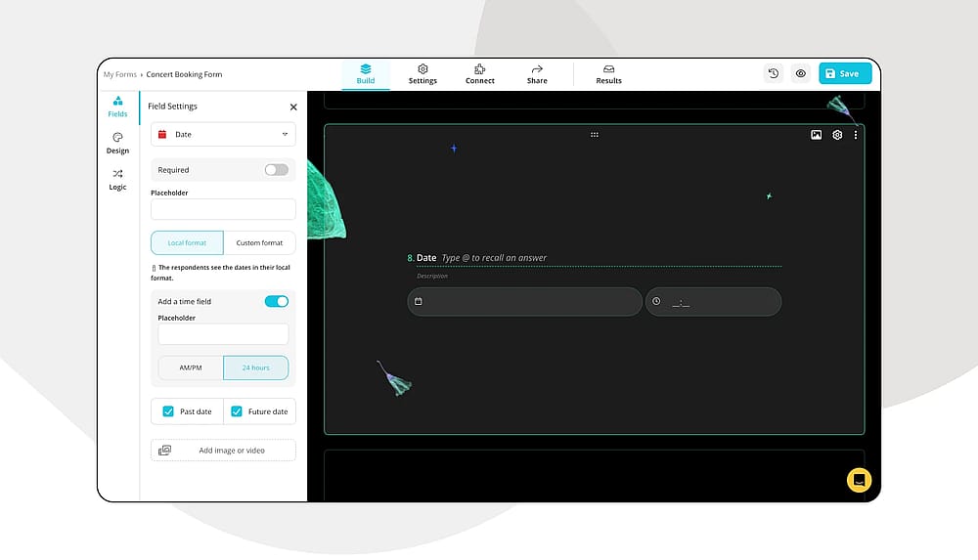Open the yellow chat support button
Screen dimensions: 978x560
pos(859,480)
